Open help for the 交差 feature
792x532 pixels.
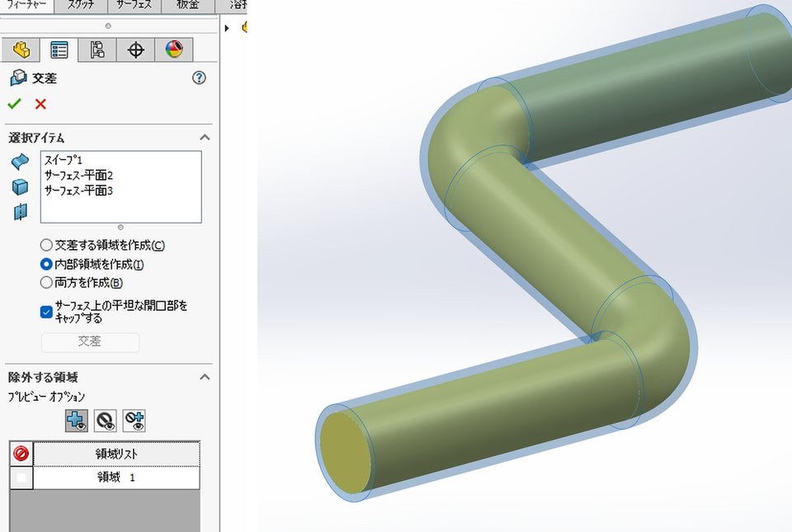(199, 78)
